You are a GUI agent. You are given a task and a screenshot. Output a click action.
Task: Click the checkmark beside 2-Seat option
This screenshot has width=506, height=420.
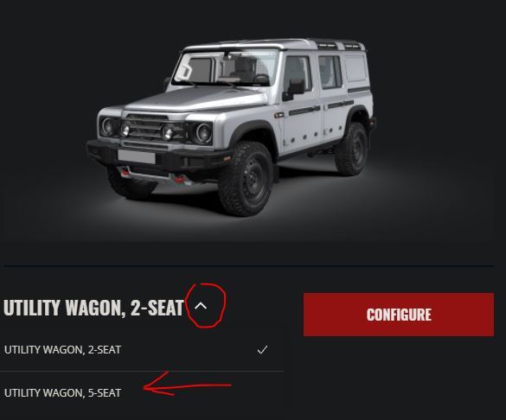tap(262, 350)
